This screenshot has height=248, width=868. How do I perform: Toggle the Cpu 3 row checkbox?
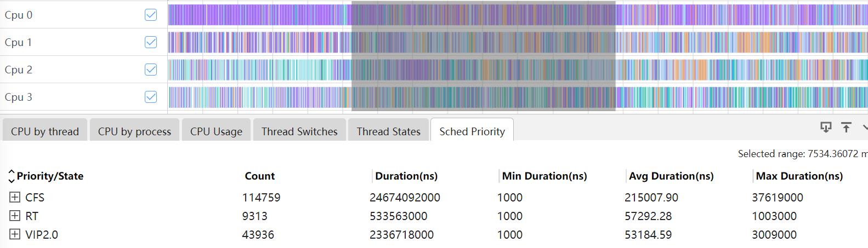coord(151,97)
